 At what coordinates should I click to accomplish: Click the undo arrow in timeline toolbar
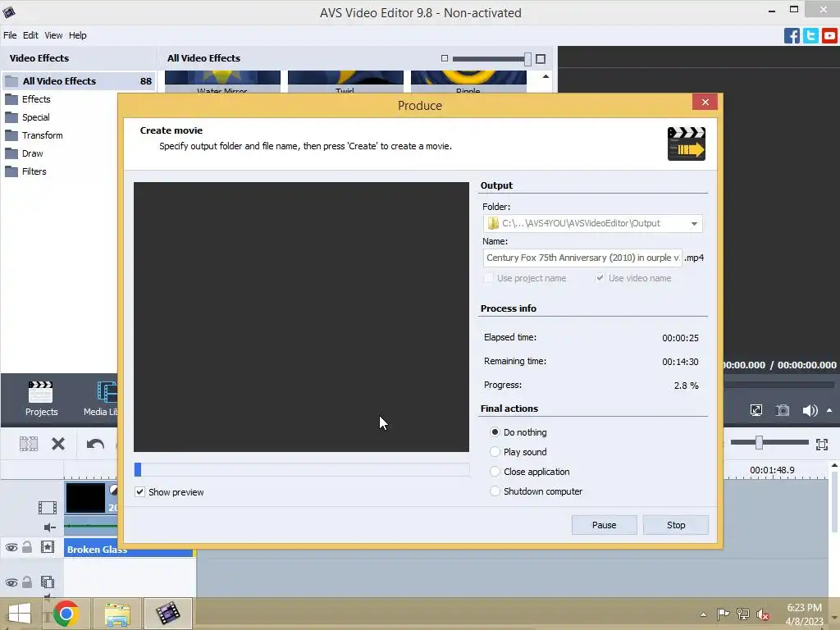[x=95, y=444]
